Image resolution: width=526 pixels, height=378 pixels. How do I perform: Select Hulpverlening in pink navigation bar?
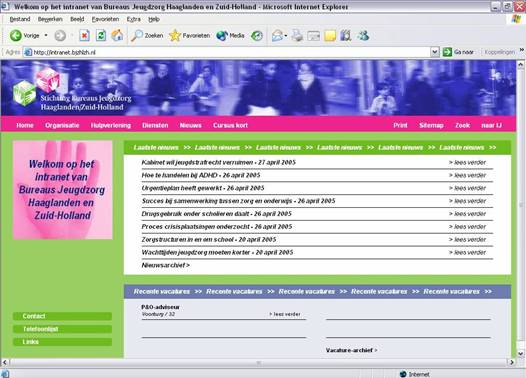coord(111,125)
